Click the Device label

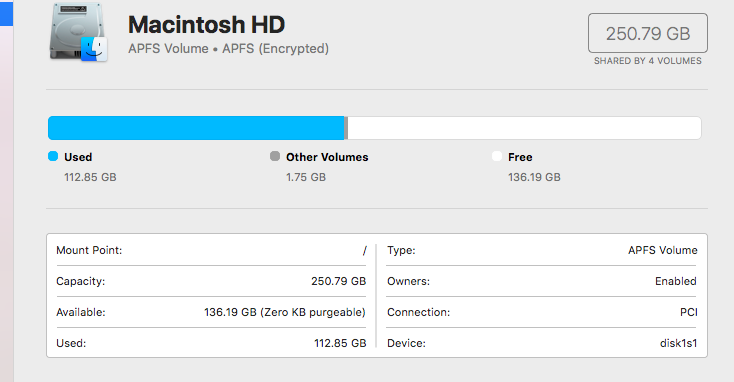pos(406,343)
